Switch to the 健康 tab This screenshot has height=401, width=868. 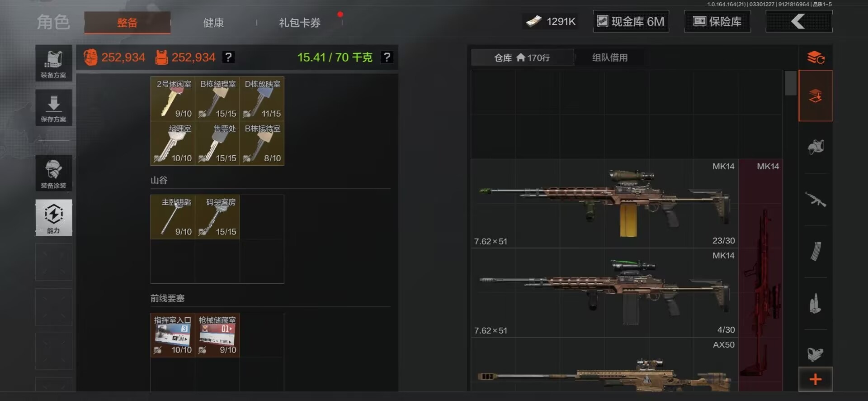pyautogui.click(x=213, y=23)
